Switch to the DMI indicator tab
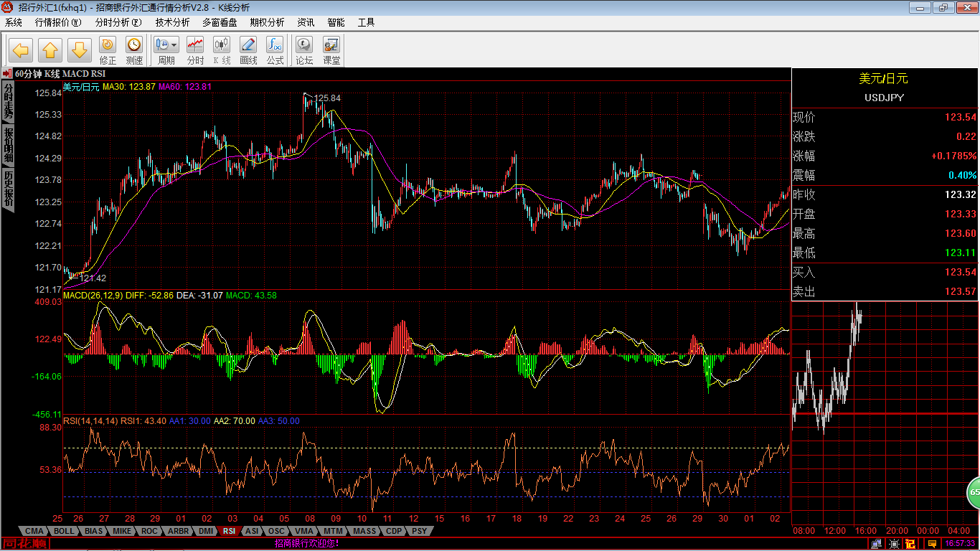Viewport: 980px width, 551px height. click(x=206, y=531)
